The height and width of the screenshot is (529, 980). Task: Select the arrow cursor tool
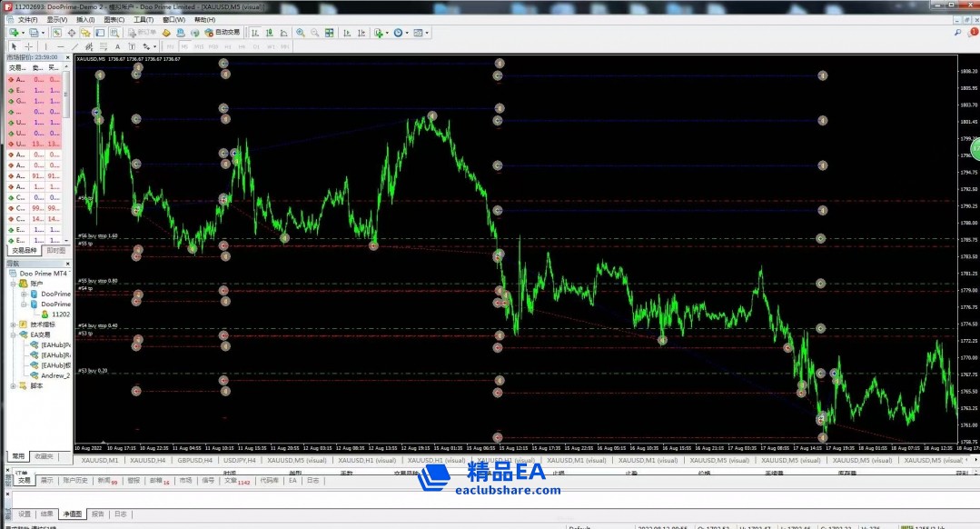[14, 46]
